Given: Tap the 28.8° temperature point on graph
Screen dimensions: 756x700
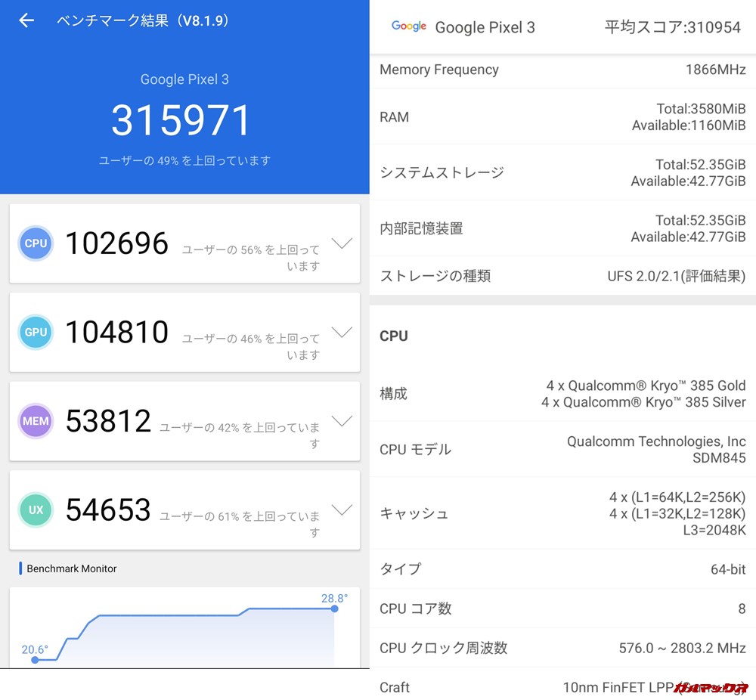Looking at the screenshot, I should 333,609.
